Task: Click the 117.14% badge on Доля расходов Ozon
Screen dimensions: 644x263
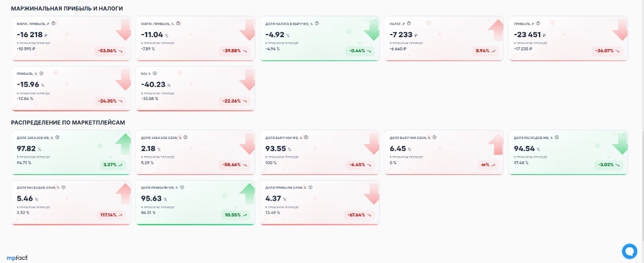Action: [x=111, y=215]
